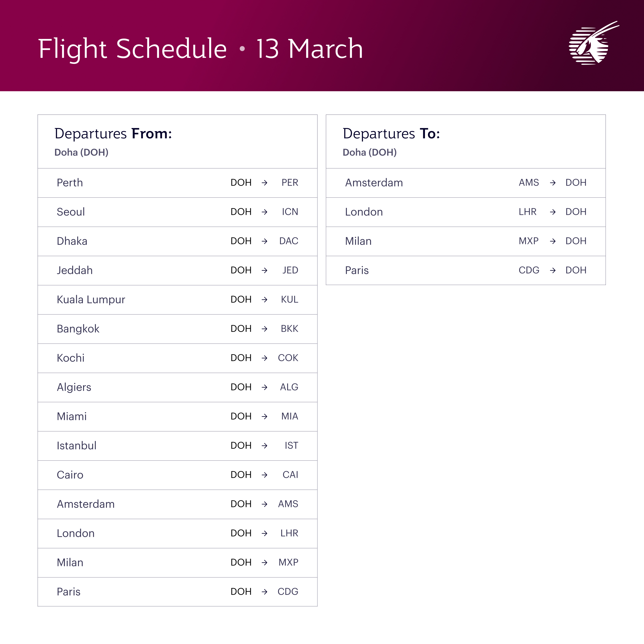644x644 pixels.
Task: Click the Bangkok row label
Action: click(x=78, y=329)
